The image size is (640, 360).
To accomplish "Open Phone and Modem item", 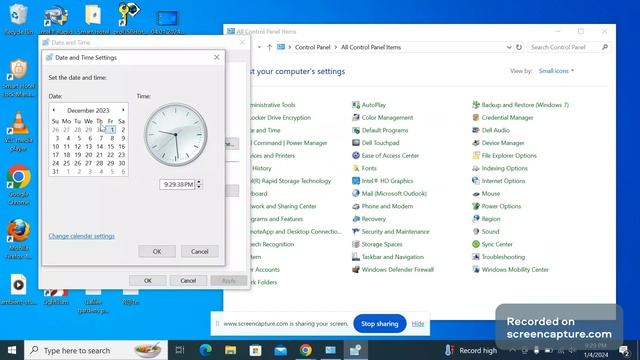I will pos(383,206).
